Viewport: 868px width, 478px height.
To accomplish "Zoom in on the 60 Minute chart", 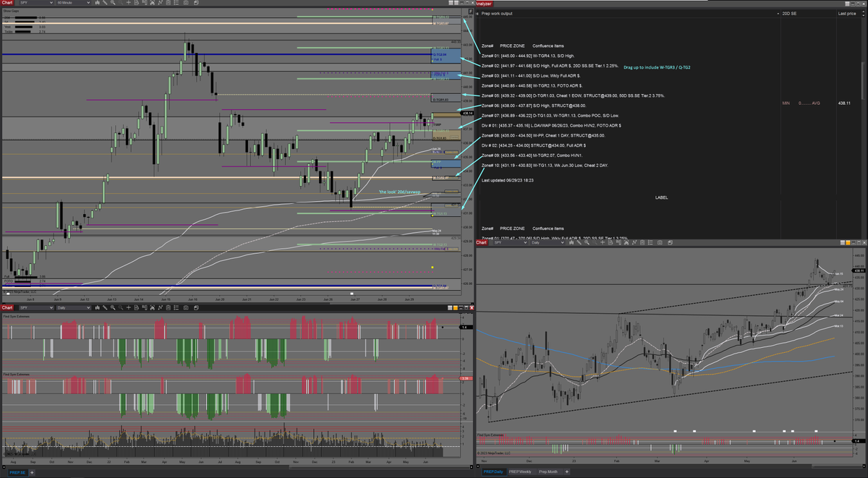I will [112, 4].
